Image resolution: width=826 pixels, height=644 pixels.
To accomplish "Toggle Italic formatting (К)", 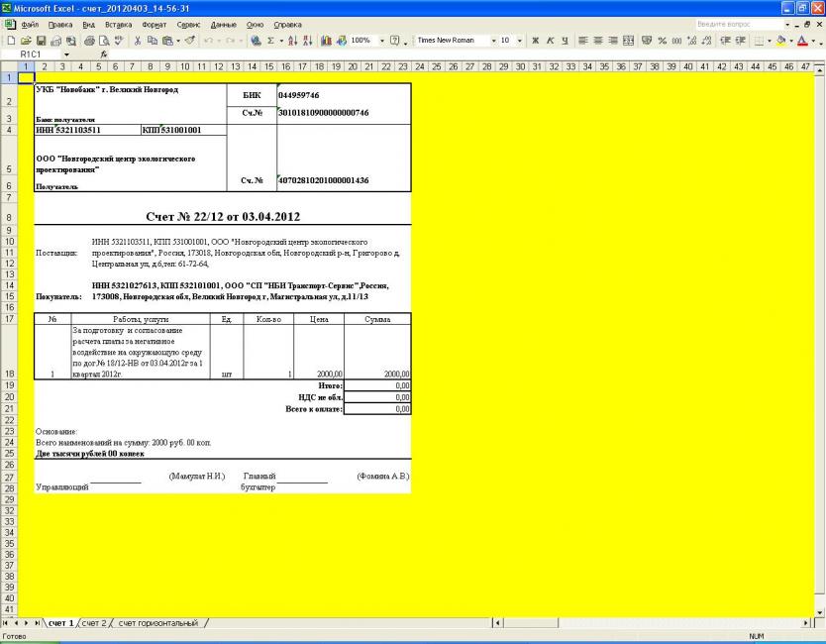I will click(549, 40).
